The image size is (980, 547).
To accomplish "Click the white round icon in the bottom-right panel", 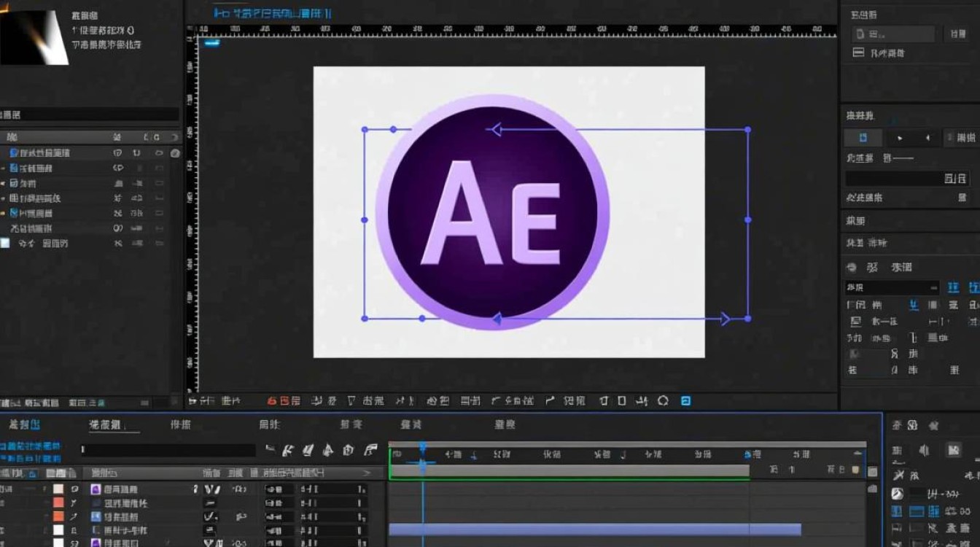I will [897, 494].
